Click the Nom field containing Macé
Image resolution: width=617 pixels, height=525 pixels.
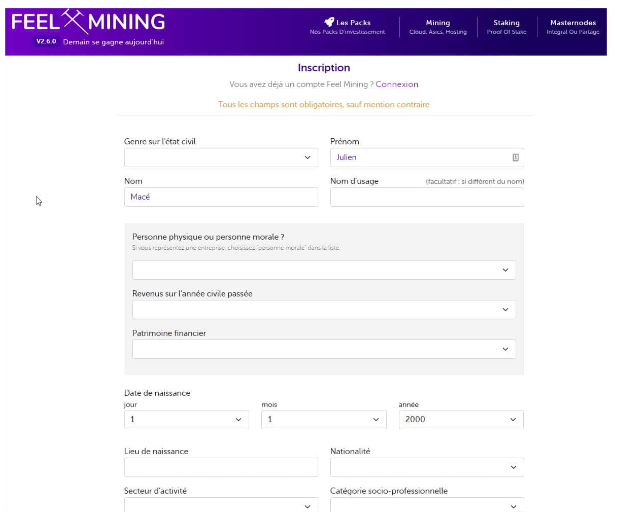point(221,197)
